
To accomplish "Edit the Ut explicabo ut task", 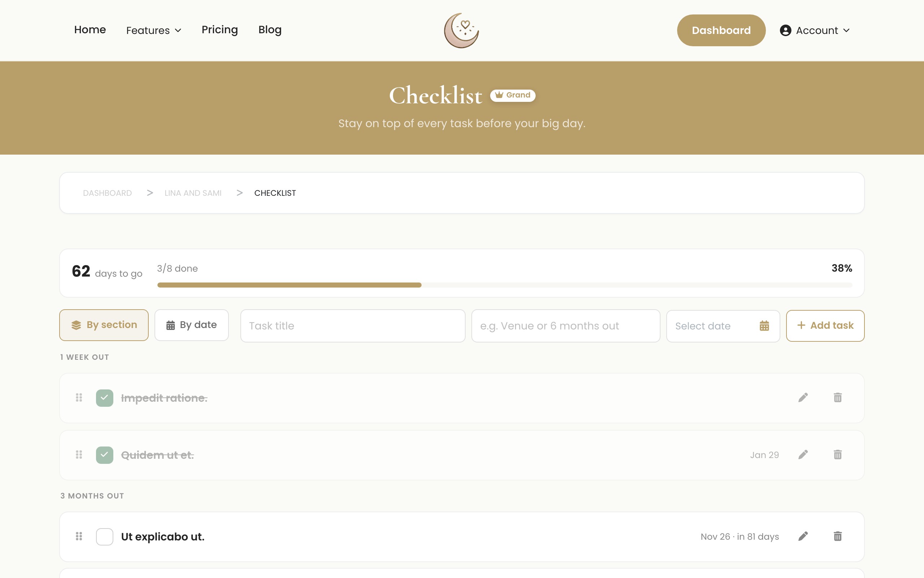I will [803, 536].
